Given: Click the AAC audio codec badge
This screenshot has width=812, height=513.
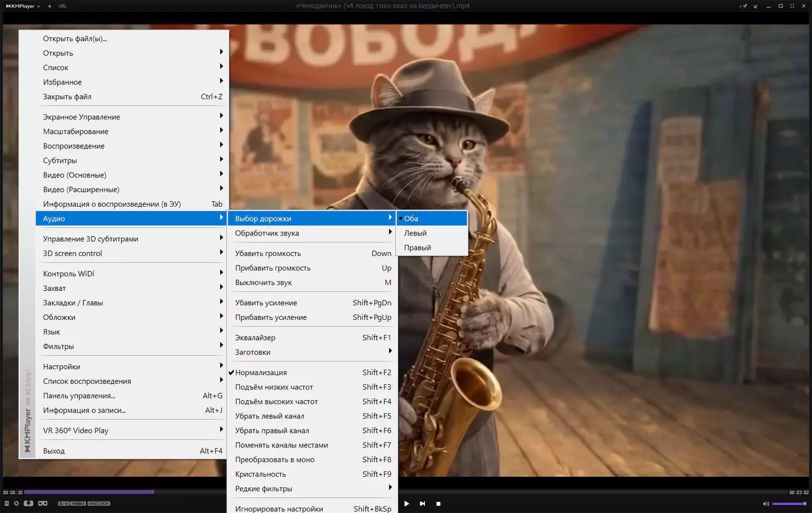Looking at the screenshot, I should coord(93,503).
